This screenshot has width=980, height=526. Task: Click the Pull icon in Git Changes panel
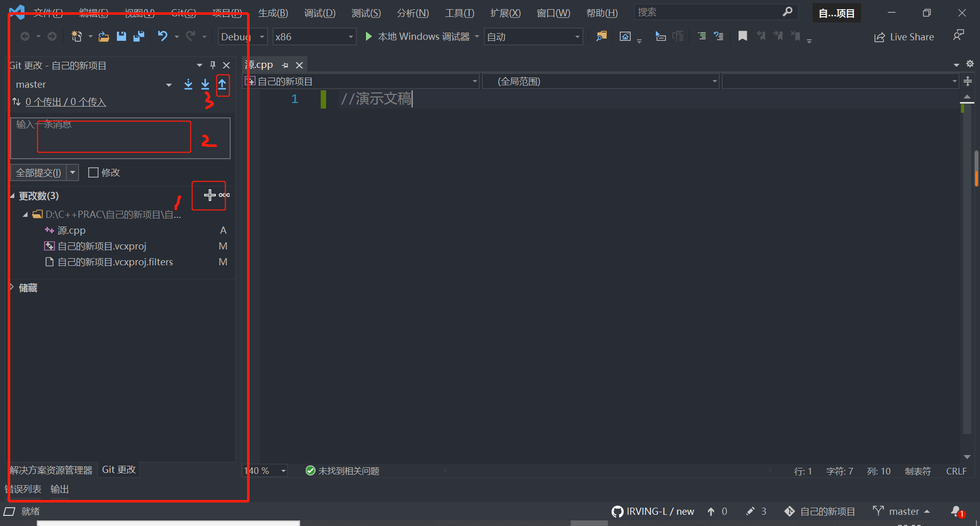pyautogui.click(x=205, y=85)
